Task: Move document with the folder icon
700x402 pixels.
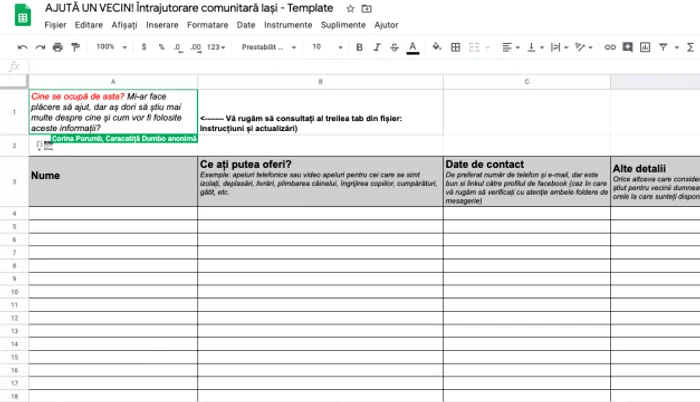Action: 367,8
